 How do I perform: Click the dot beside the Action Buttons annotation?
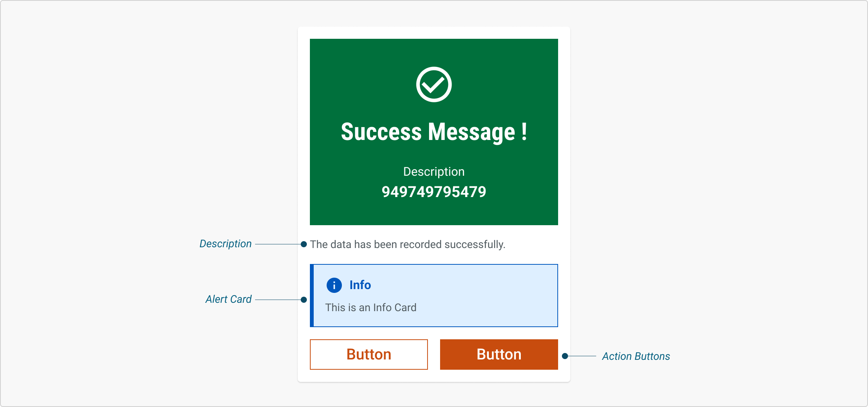(x=565, y=356)
